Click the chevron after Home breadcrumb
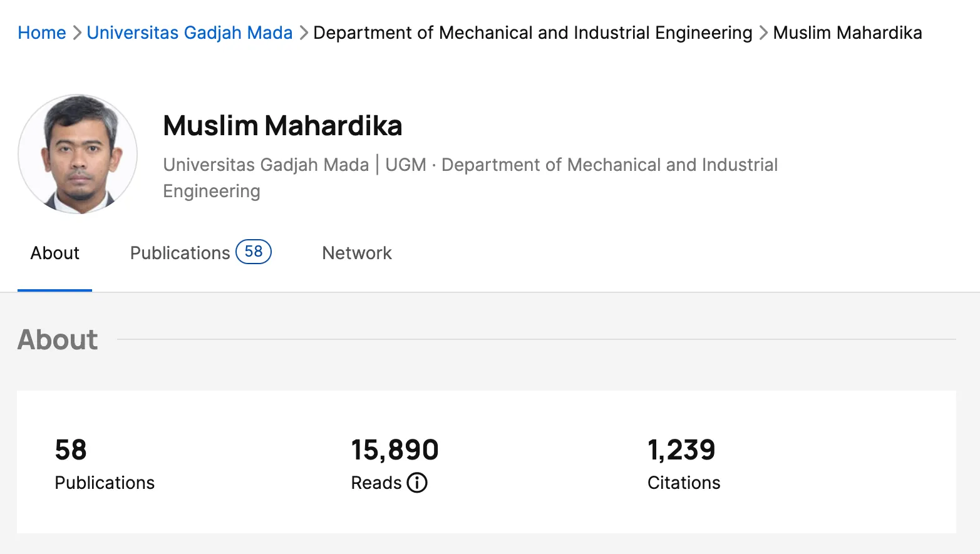This screenshot has height=554, width=980. coord(77,33)
